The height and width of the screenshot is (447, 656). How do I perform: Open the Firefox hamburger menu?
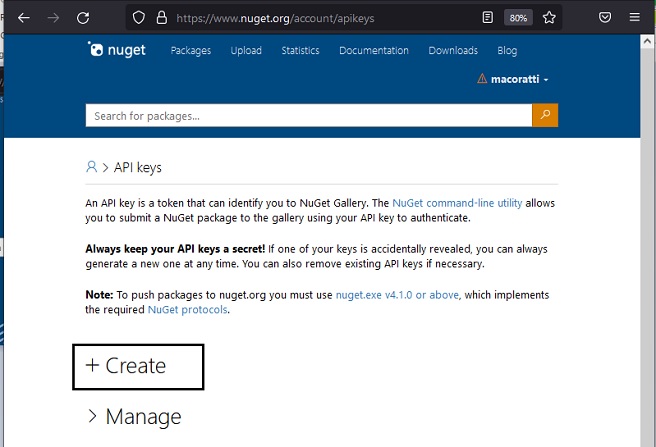tap(635, 17)
